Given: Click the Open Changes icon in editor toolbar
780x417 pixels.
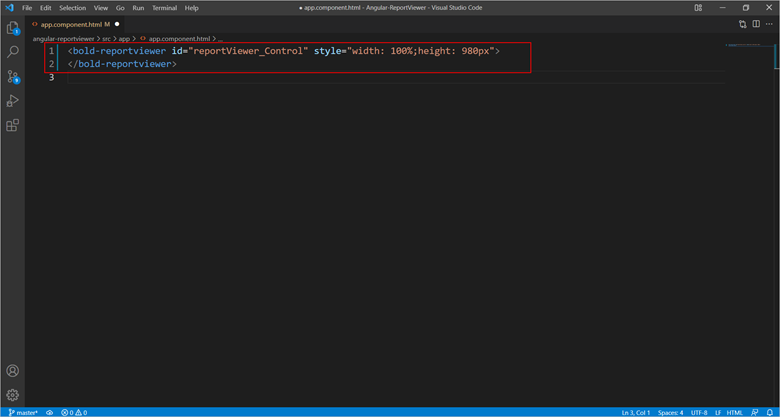Looking at the screenshot, I should (743, 24).
